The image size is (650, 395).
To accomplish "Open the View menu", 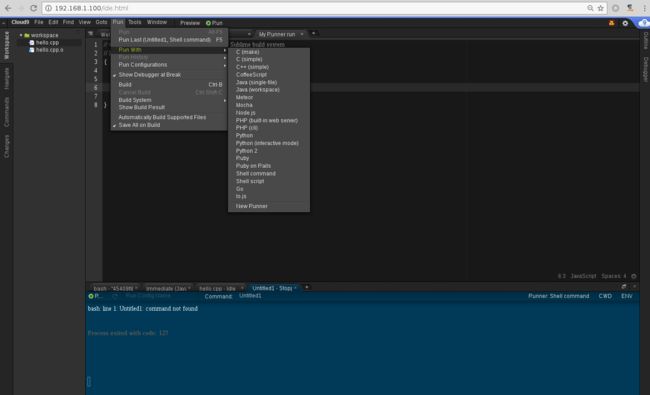I will (85, 22).
